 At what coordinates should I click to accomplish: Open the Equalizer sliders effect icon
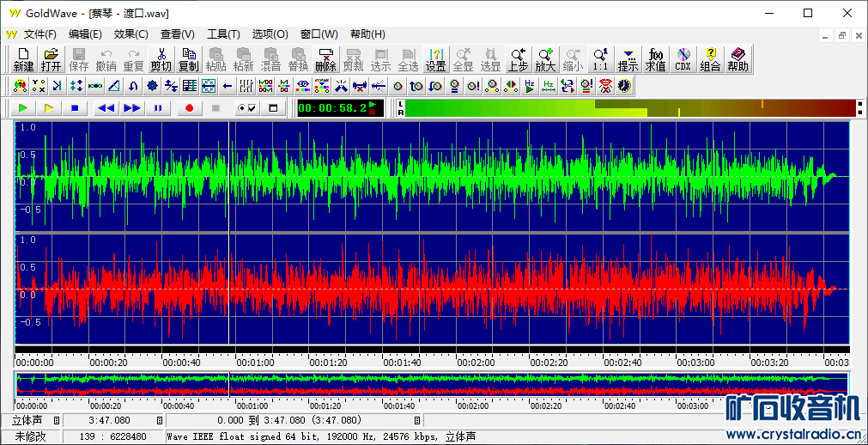point(246,85)
